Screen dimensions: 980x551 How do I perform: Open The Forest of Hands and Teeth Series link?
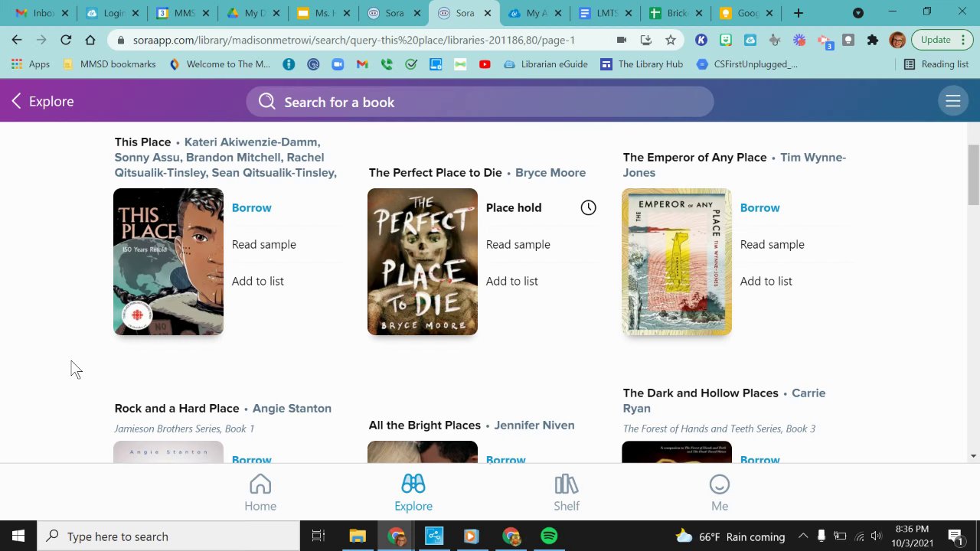tap(719, 429)
